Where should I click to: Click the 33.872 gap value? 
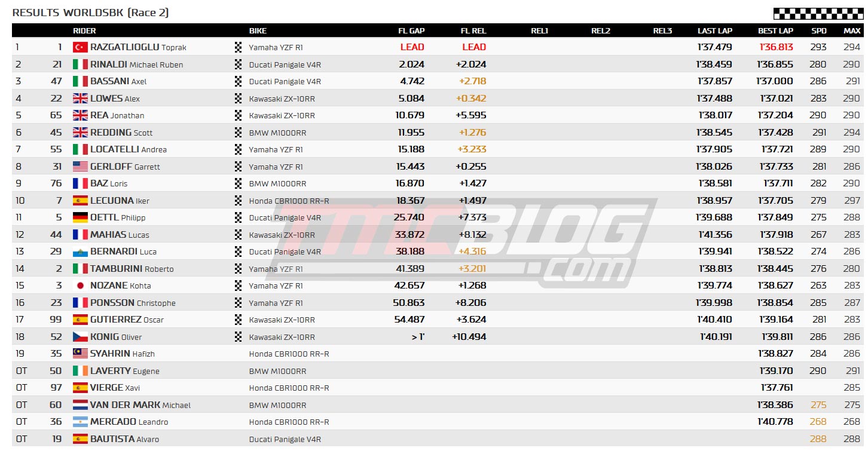[x=410, y=234]
